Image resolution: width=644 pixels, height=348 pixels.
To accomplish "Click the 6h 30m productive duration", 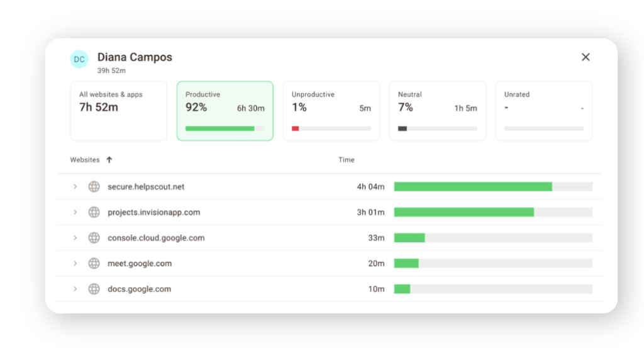I will (250, 108).
